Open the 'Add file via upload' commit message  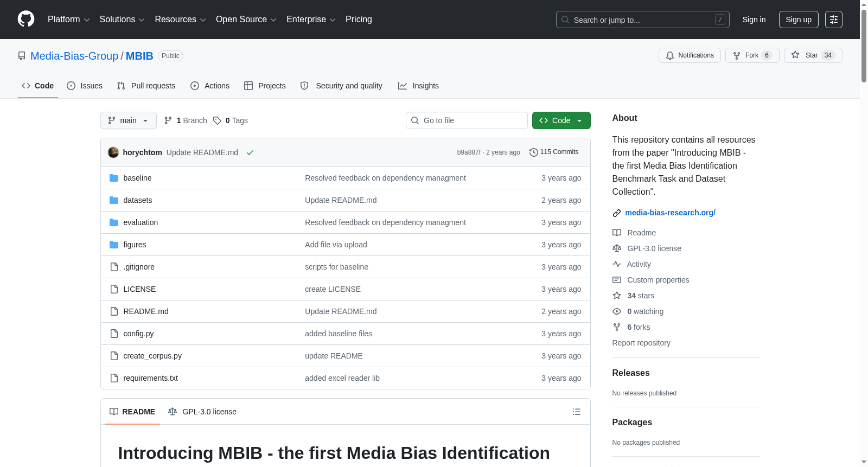pyautogui.click(x=336, y=245)
